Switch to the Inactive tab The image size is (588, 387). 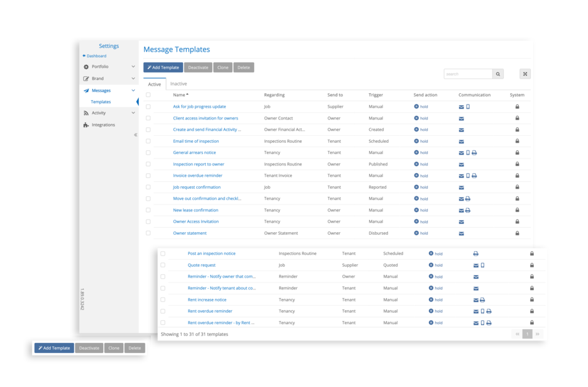pyautogui.click(x=179, y=84)
